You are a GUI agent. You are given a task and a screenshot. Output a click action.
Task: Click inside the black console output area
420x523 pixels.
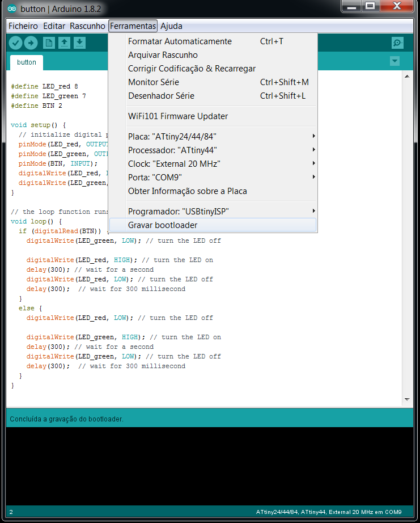tap(210, 466)
